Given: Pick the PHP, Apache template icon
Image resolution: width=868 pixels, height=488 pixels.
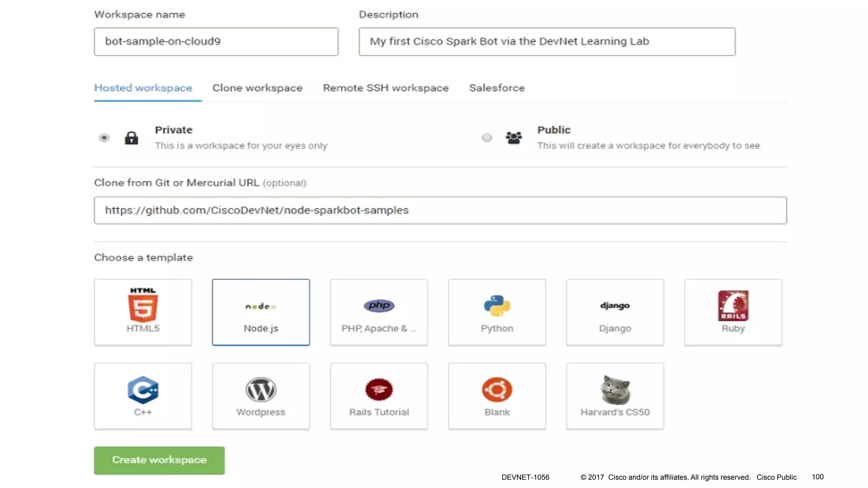Looking at the screenshot, I should (379, 306).
